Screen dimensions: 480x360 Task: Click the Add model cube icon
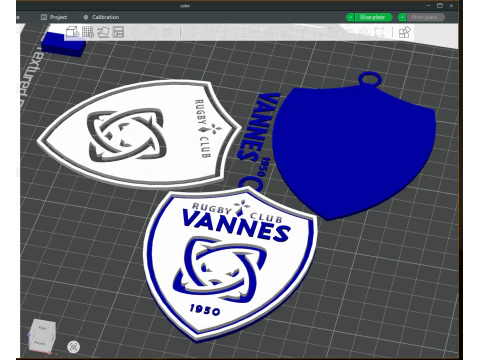coord(73,32)
